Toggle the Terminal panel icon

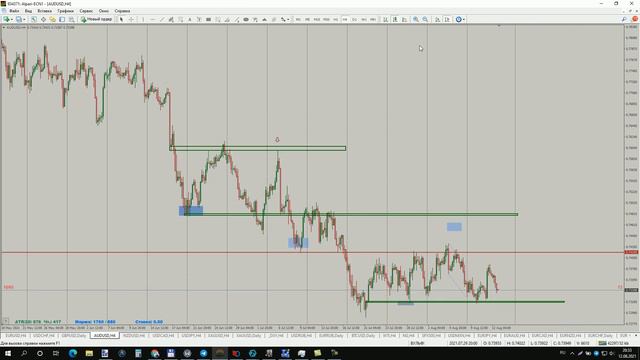point(62,19)
